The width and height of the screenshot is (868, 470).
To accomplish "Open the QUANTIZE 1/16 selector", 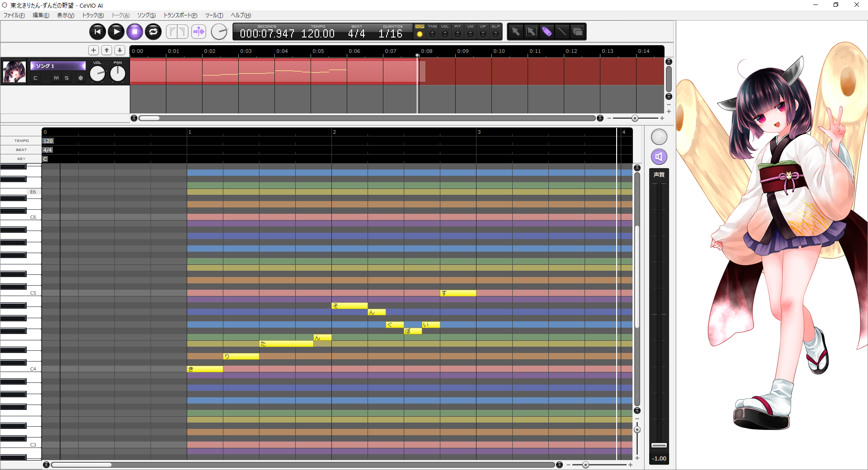I will pos(391,34).
